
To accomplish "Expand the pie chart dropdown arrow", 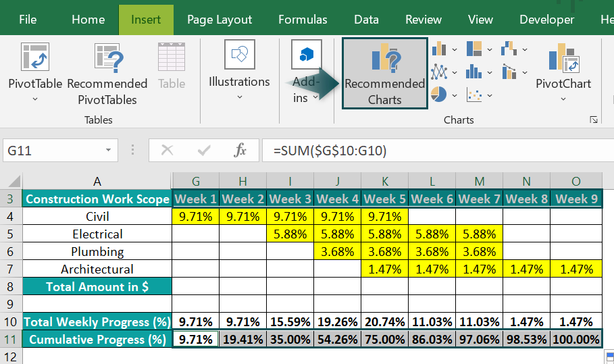I will (x=455, y=95).
